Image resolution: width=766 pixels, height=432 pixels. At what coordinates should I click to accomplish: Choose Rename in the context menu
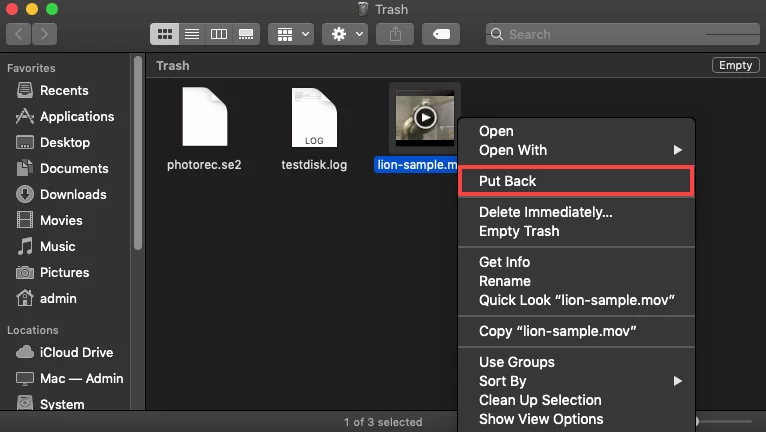(576, 281)
